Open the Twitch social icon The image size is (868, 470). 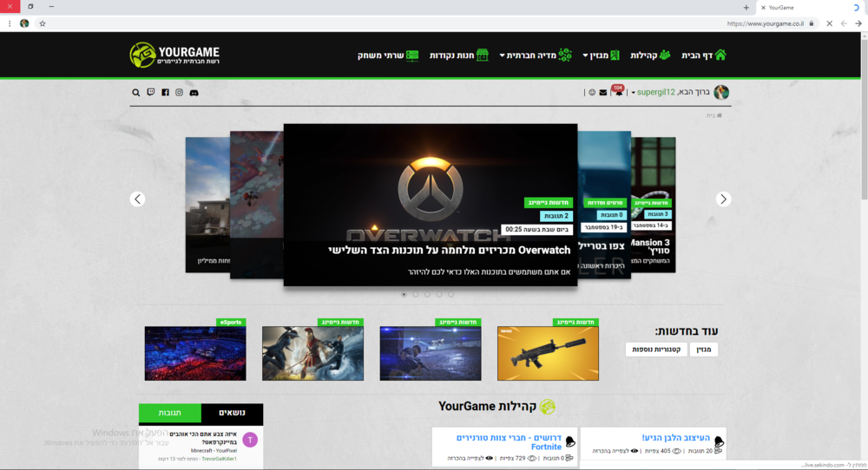pyautogui.click(x=151, y=93)
